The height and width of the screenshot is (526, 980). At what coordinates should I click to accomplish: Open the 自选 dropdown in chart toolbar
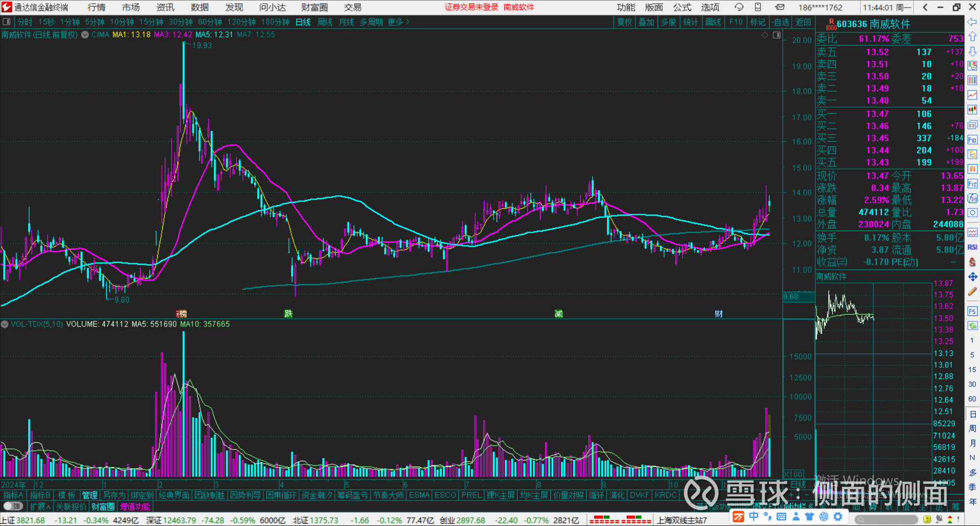[x=781, y=22]
